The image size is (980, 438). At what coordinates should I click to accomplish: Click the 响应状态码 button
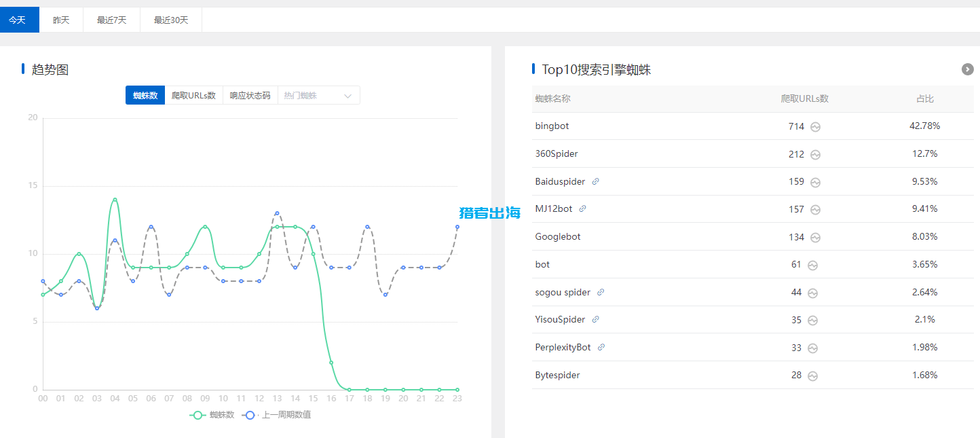[x=250, y=95]
